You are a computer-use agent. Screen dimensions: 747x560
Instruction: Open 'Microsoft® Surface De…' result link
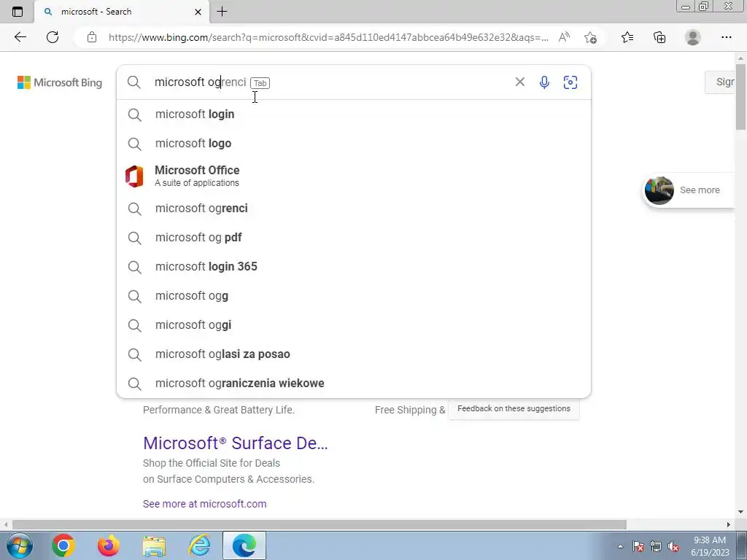click(236, 443)
